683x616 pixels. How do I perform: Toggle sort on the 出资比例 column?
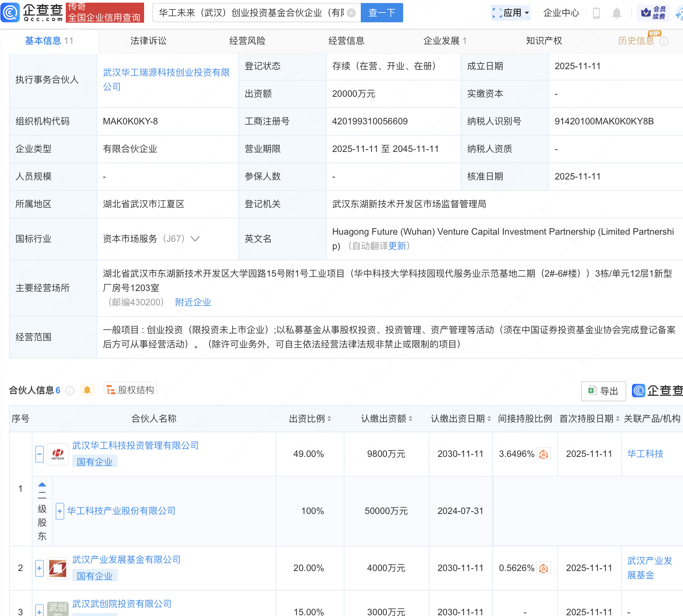coord(329,418)
